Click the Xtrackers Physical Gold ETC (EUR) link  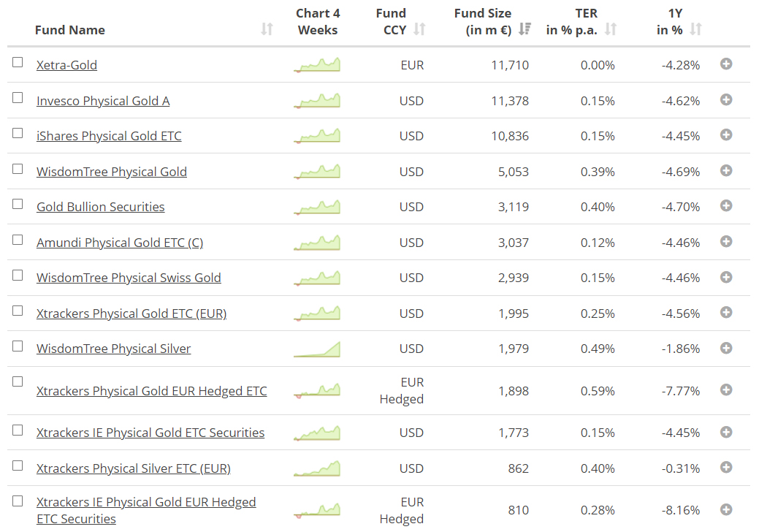tap(131, 313)
